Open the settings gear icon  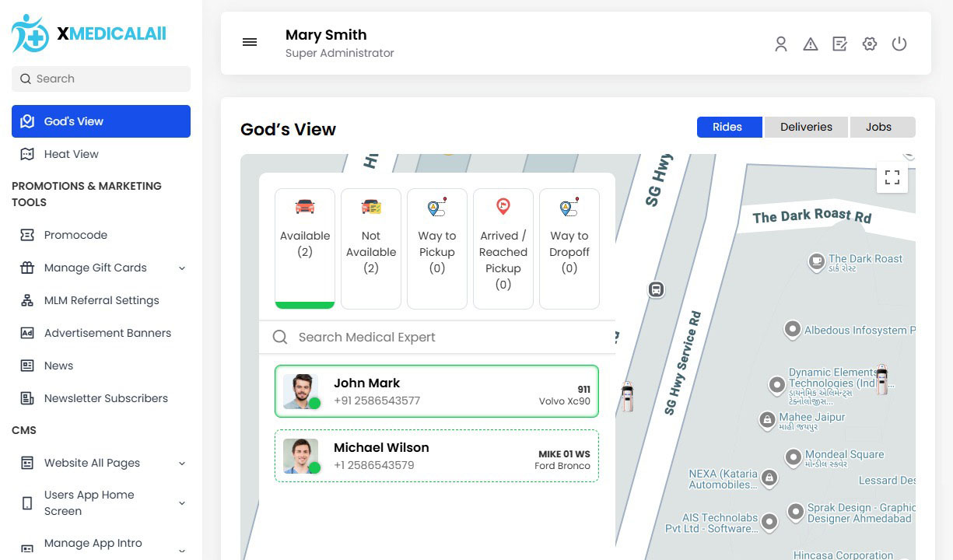(x=870, y=44)
